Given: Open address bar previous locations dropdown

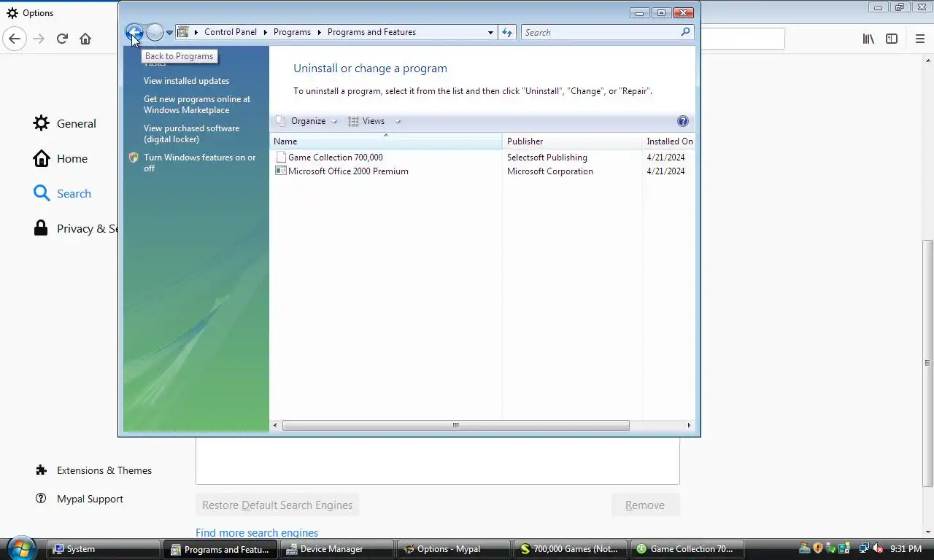Looking at the screenshot, I should click(490, 32).
